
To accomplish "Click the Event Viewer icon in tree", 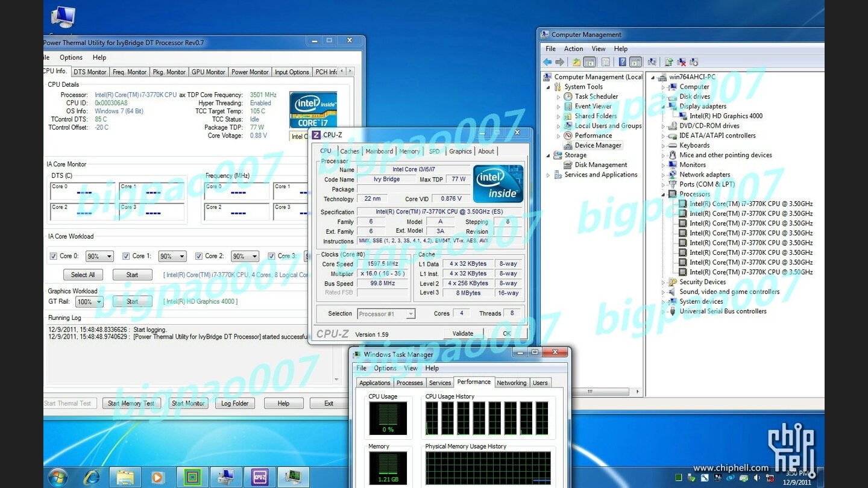I will 568,106.
